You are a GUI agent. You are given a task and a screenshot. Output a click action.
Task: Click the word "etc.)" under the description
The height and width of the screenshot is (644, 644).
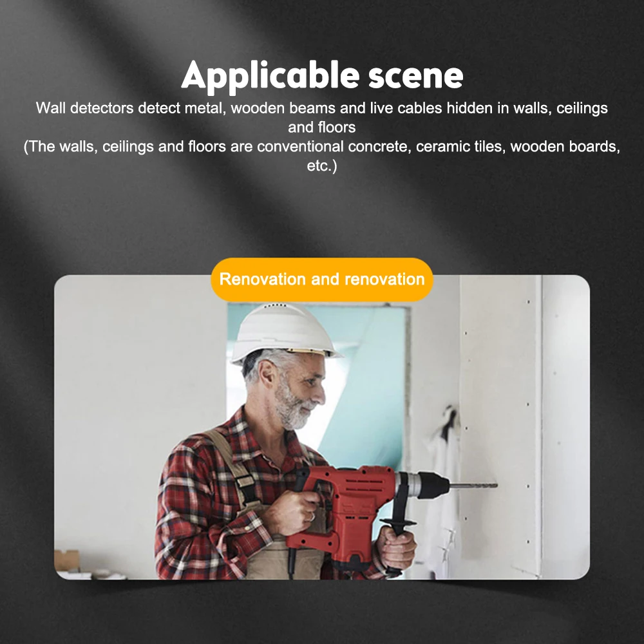pyautogui.click(x=322, y=166)
